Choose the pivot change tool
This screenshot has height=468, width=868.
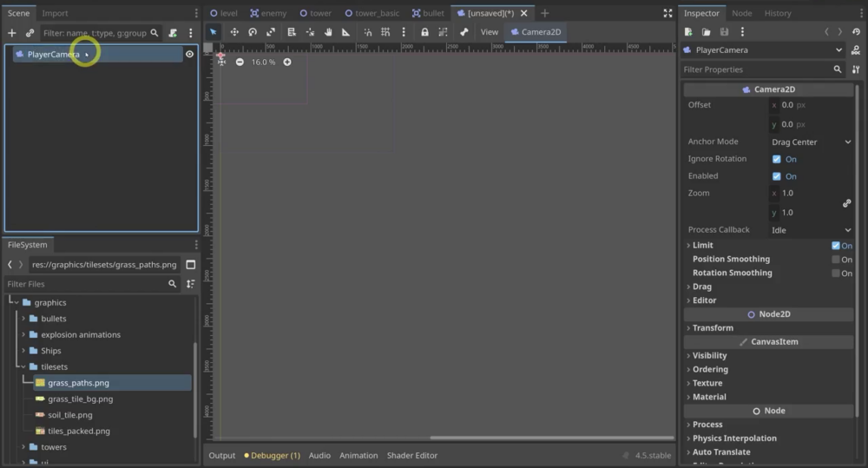click(x=310, y=32)
